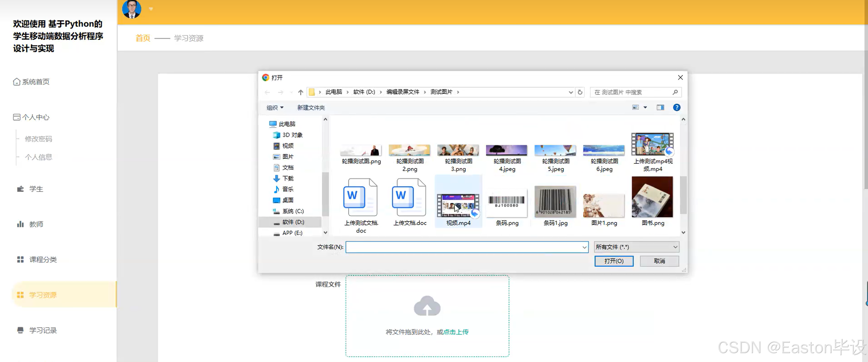
Task: Refresh the folder listing
Action: tap(580, 92)
